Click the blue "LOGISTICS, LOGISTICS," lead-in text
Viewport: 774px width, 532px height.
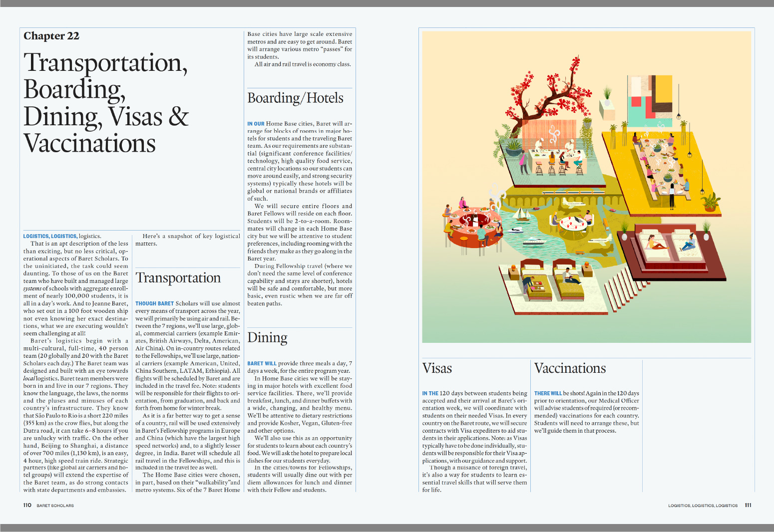50,236
